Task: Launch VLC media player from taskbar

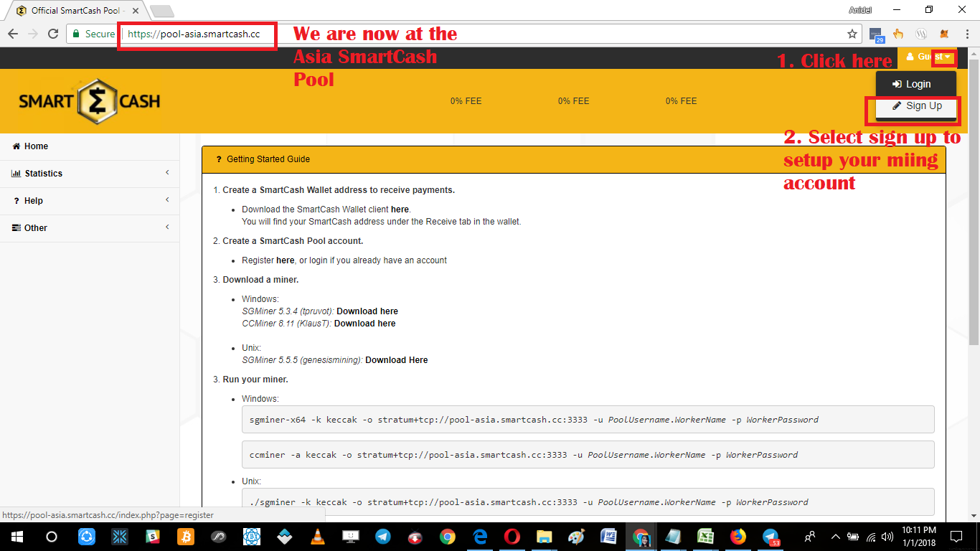Action: pos(317,536)
